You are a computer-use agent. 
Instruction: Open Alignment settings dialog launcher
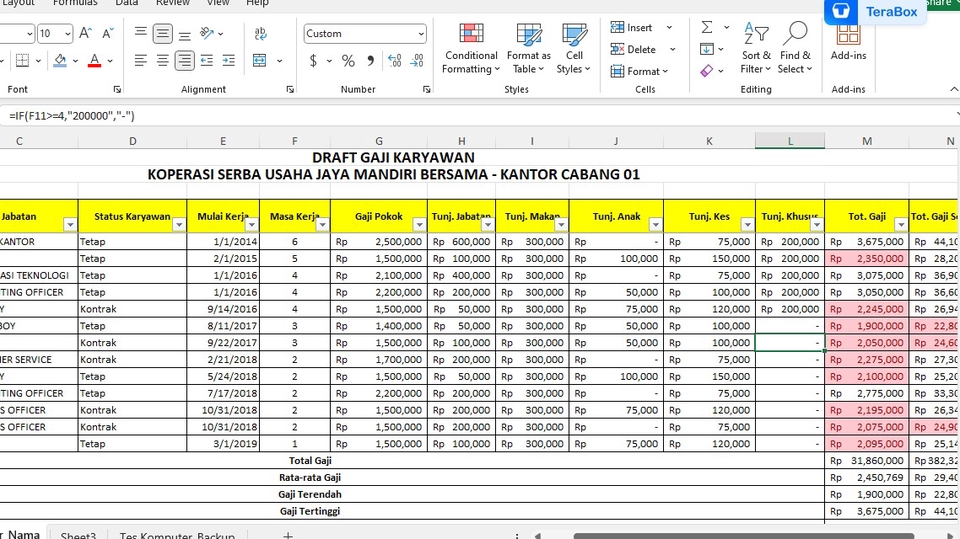pos(290,89)
